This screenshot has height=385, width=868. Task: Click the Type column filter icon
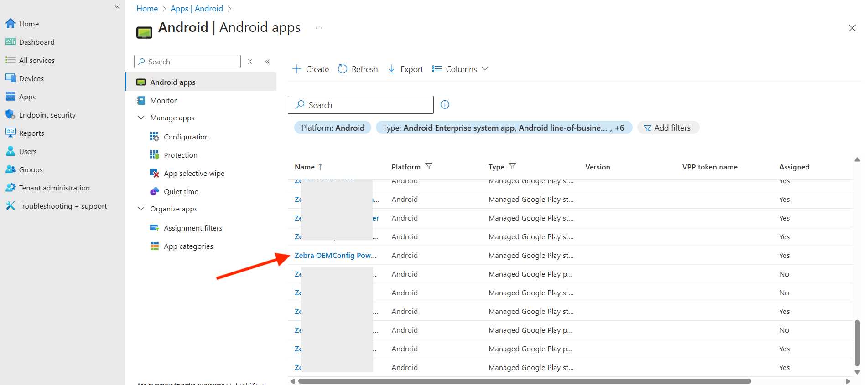click(512, 166)
